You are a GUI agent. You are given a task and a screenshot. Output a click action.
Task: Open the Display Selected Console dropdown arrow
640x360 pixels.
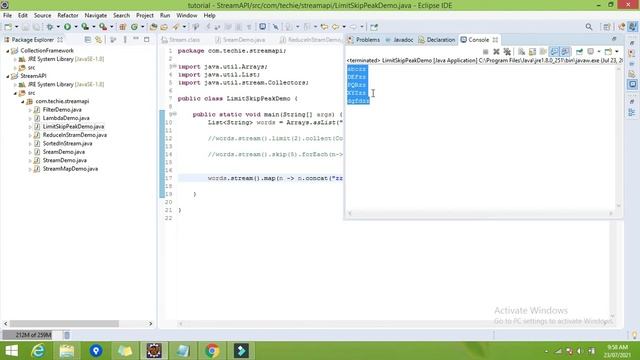click(x=599, y=52)
